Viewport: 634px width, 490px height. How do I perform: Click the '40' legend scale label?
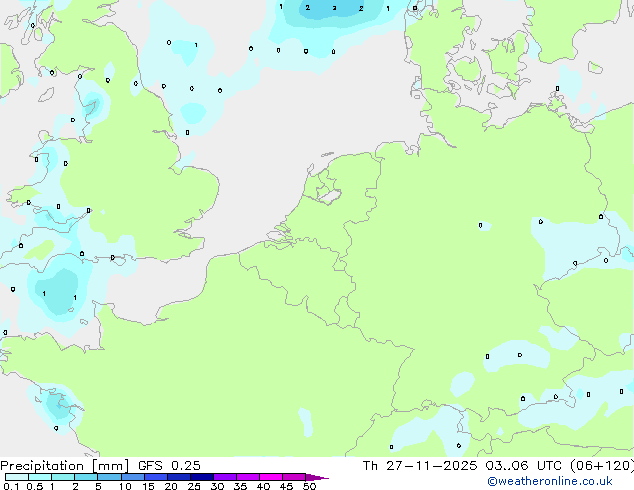[x=263, y=486]
